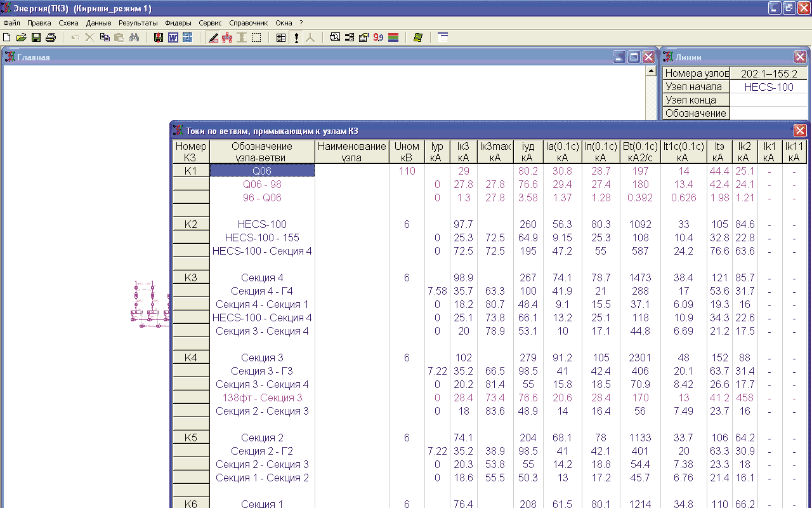
Task: Open the Схема menu
Action: pos(69,22)
